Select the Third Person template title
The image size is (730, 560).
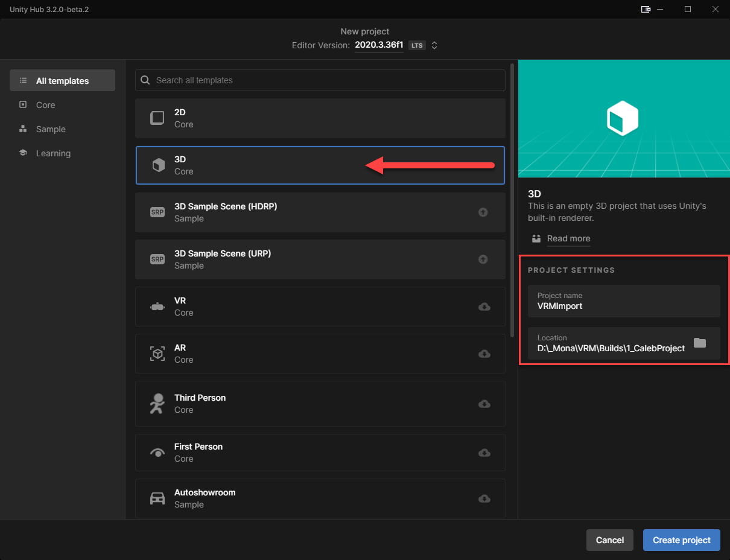[200, 398]
